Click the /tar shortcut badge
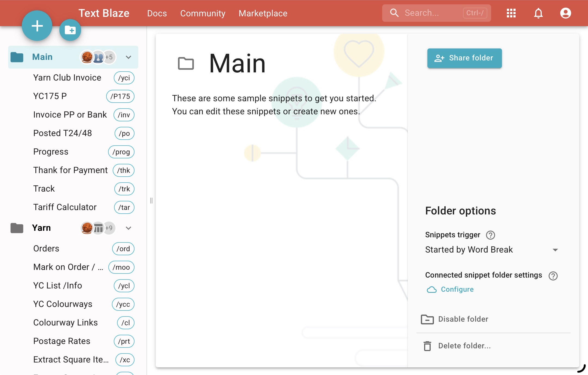 pos(124,207)
